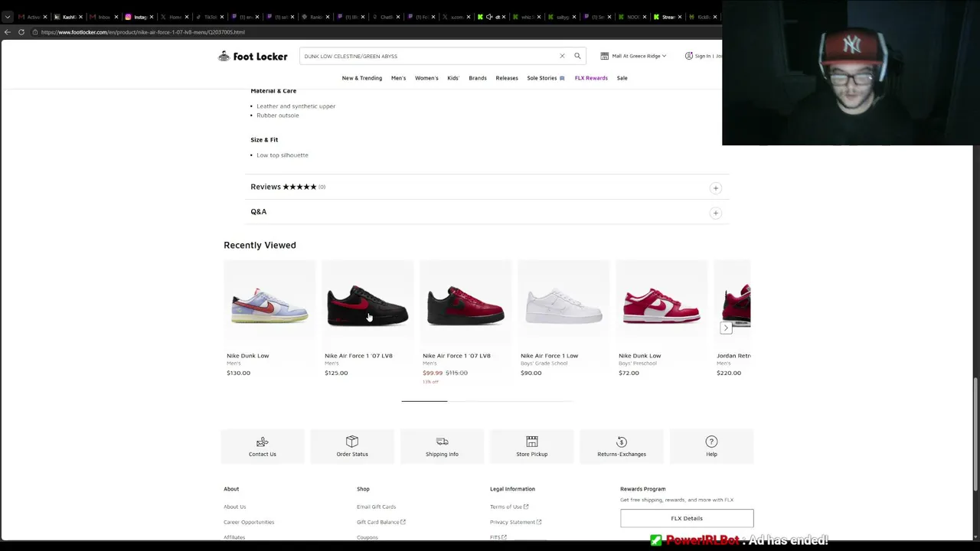The width and height of the screenshot is (980, 551).
Task: Click the Nike Air Force 1 Low product title
Action: [549, 356]
